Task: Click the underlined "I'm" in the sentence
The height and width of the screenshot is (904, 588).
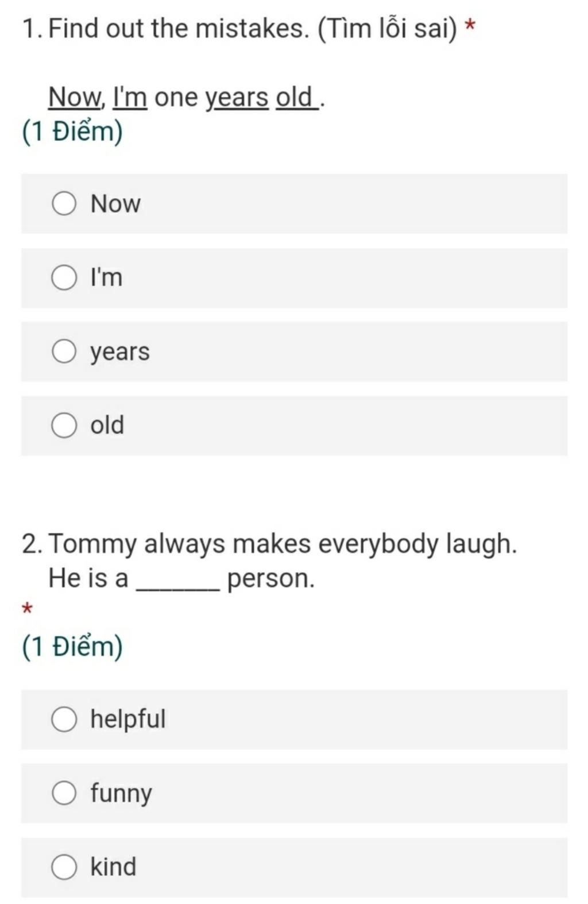Action: 130,97
